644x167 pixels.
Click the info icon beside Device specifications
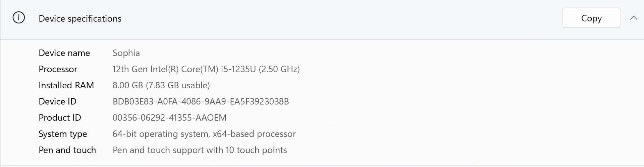click(19, 18)
